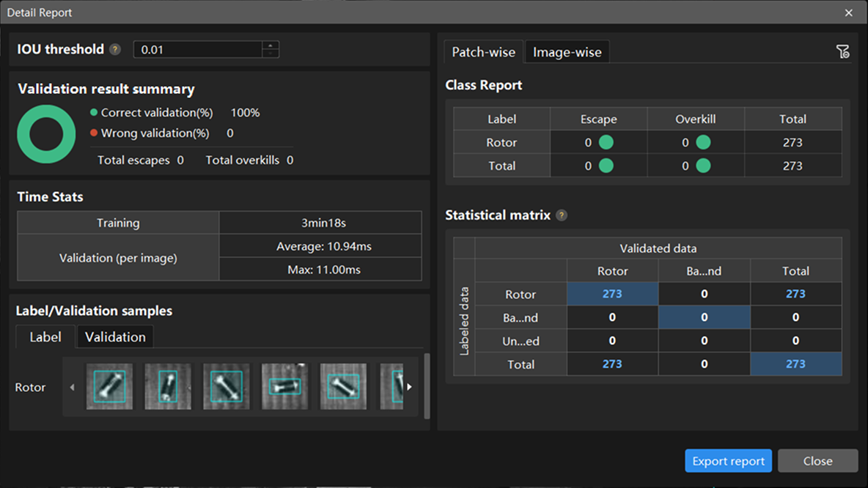The image size is (868, 488).
Task: Click the Total row Rotor column cell 273
Action: [612, 364]
